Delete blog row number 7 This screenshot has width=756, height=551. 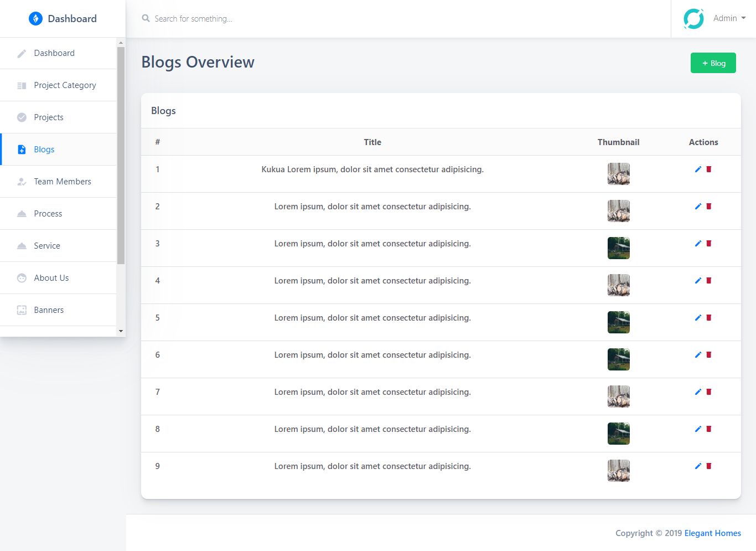click(x=709, y=392)
